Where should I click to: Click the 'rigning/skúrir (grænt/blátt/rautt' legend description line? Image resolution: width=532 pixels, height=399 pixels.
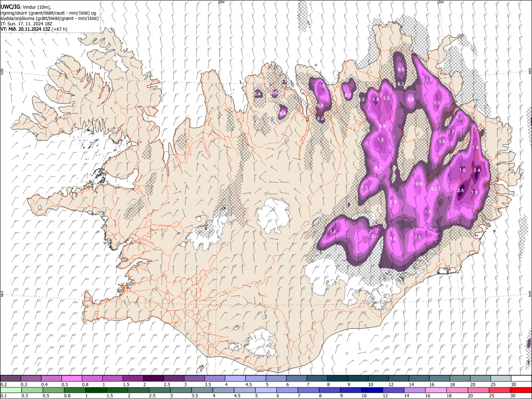[48, 12]
